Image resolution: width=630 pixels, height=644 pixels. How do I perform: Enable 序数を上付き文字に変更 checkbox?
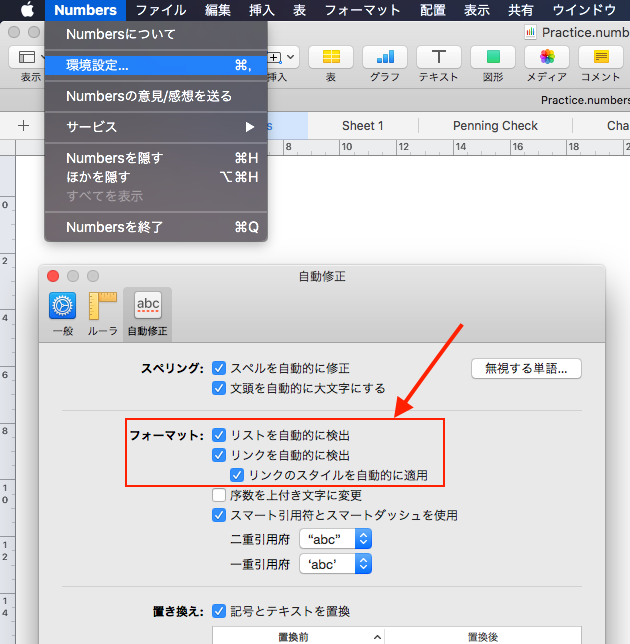(x=219, y=495)
